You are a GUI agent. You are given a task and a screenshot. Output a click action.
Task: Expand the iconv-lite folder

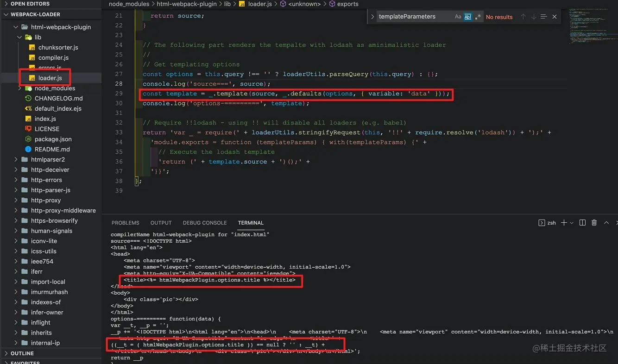coord(44,241)
